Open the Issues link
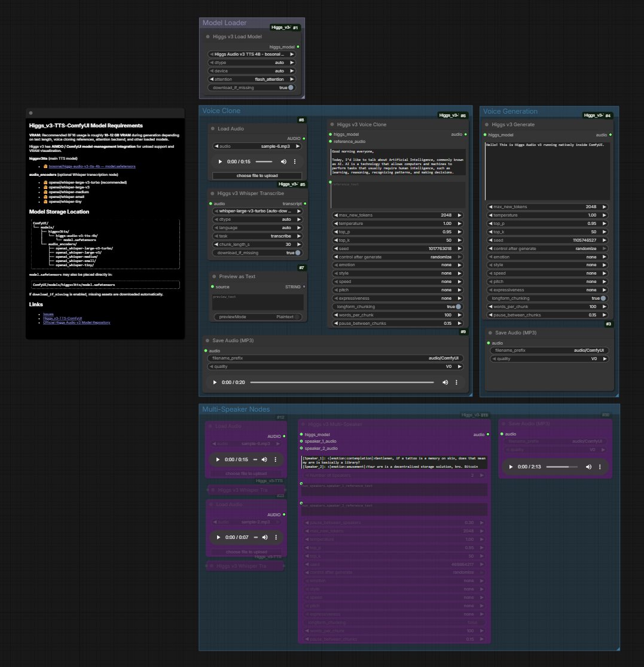The width and height of the screenshot is (644, 667). coord(48,314)
